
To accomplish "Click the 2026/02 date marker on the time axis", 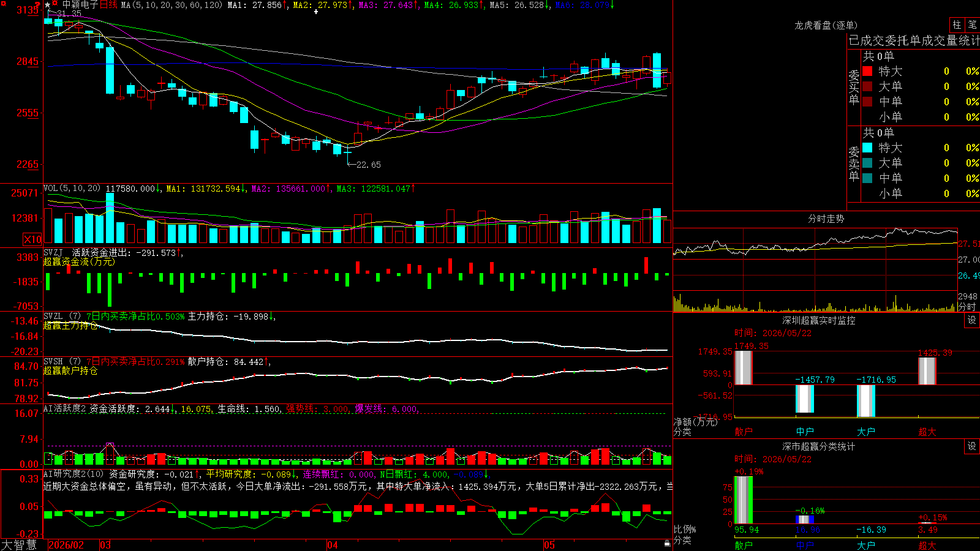I will click(66, 545).
